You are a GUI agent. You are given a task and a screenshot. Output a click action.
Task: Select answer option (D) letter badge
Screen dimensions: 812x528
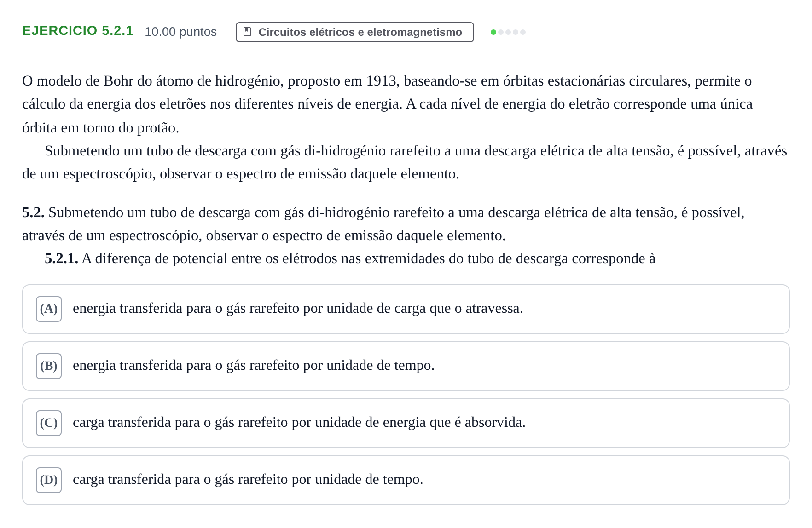49,480
